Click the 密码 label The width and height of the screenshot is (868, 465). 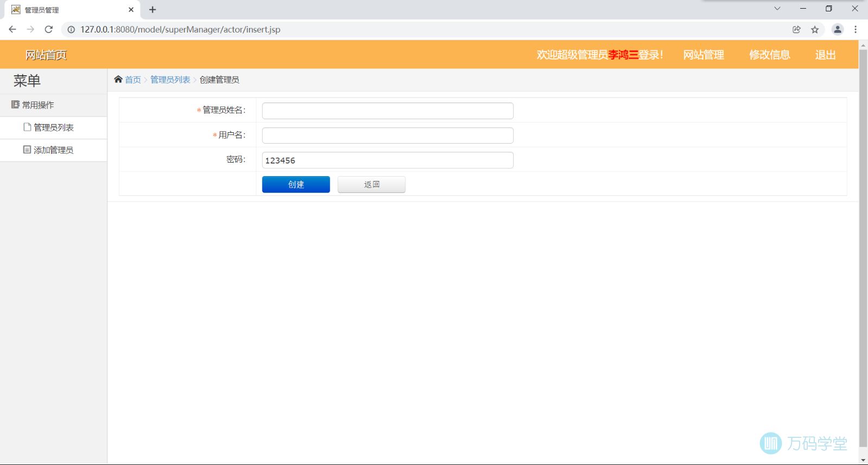[236, 159]
